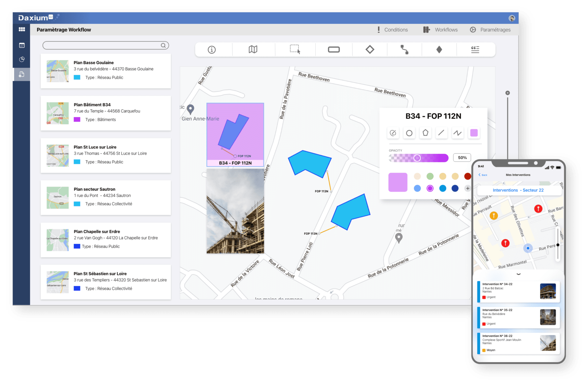Open Plan St Luce sur Loire card
Image resolution: width=588 pixels, height=386 pixels.
(106, 155)
